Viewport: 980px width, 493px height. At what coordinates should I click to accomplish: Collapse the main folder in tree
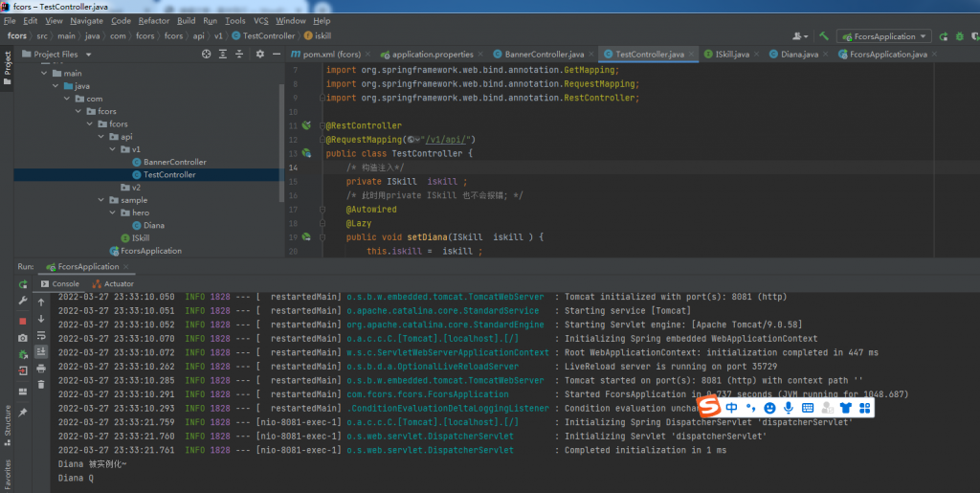point(44,73)
